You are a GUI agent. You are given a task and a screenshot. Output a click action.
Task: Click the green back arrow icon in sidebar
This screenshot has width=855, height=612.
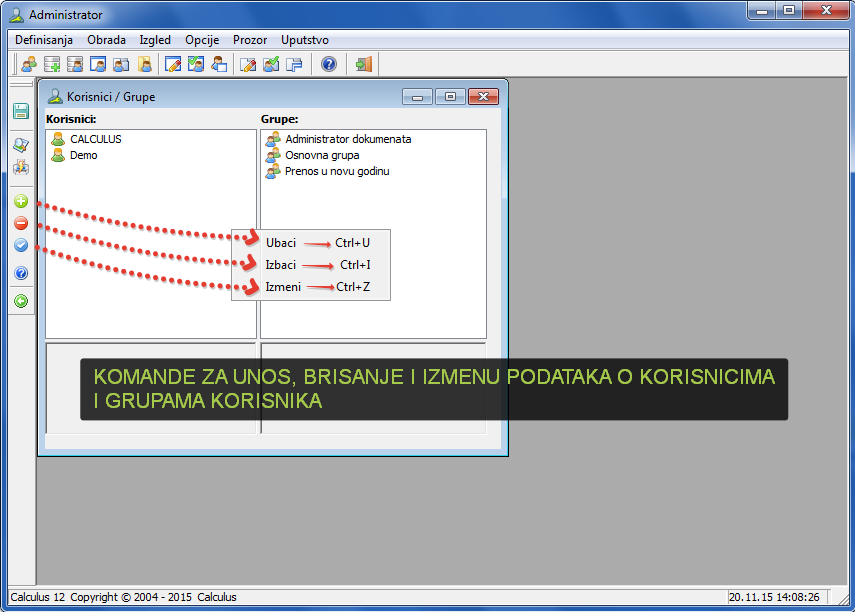click(21, 300)
